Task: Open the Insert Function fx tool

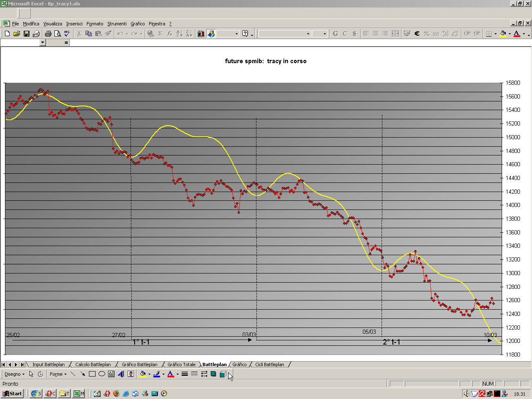Action: click(170, 34)
